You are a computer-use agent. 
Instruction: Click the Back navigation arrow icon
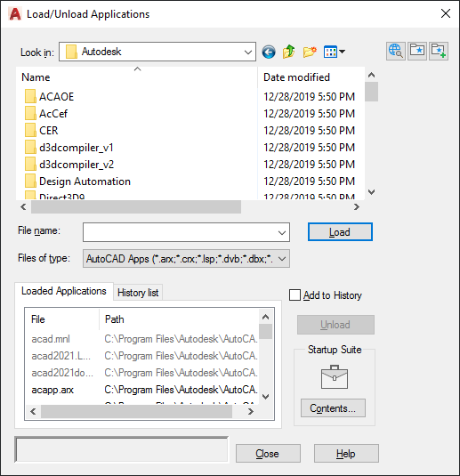click(x=269, y=52)
